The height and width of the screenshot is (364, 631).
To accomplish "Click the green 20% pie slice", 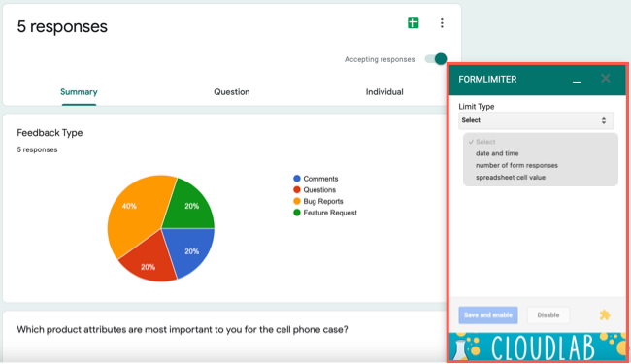I will (189, 207).
